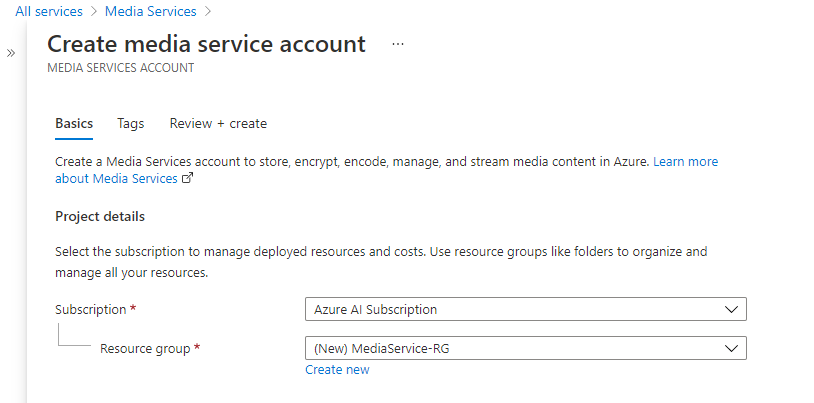Click the Resource group field label

(x=145, y=349)
